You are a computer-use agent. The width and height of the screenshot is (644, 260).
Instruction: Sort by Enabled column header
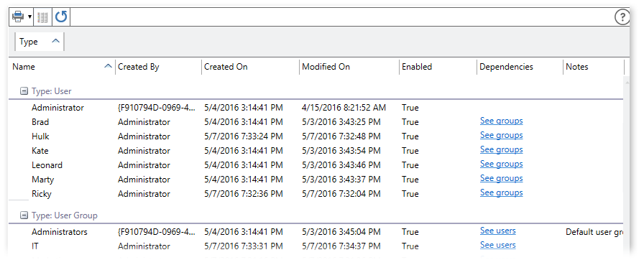(438, 67)
